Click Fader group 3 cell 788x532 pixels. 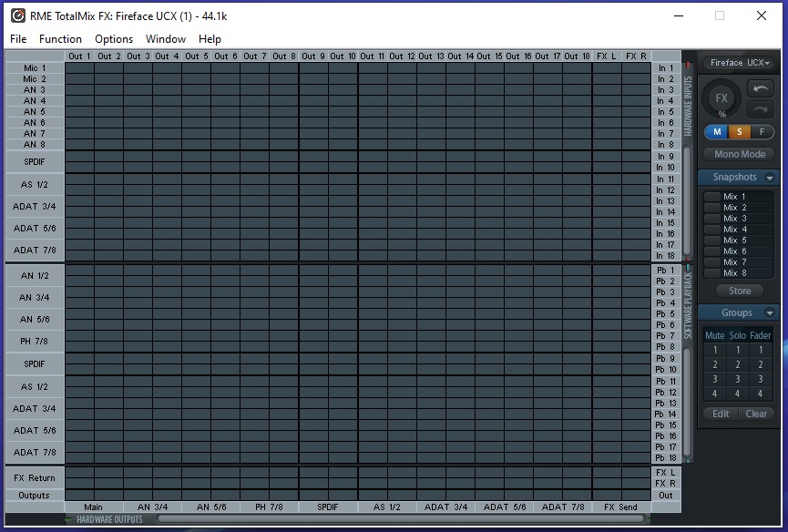[761, 379]
